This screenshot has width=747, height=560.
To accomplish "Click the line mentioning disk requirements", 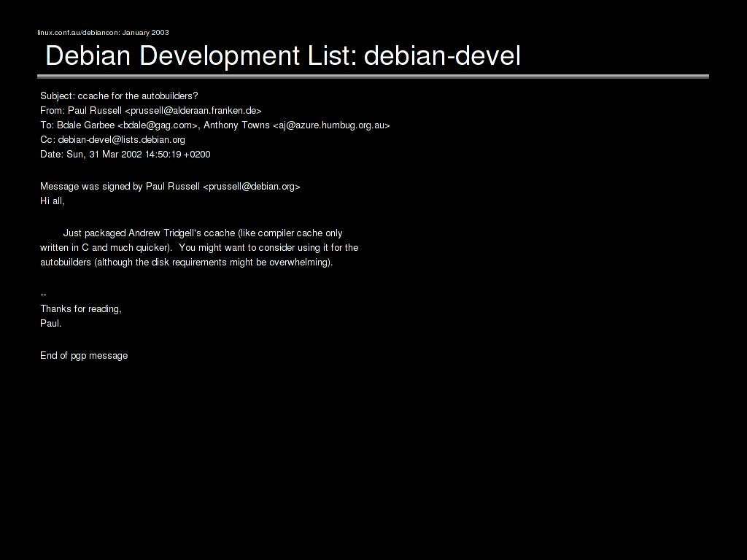I will (x=186, y=262).
